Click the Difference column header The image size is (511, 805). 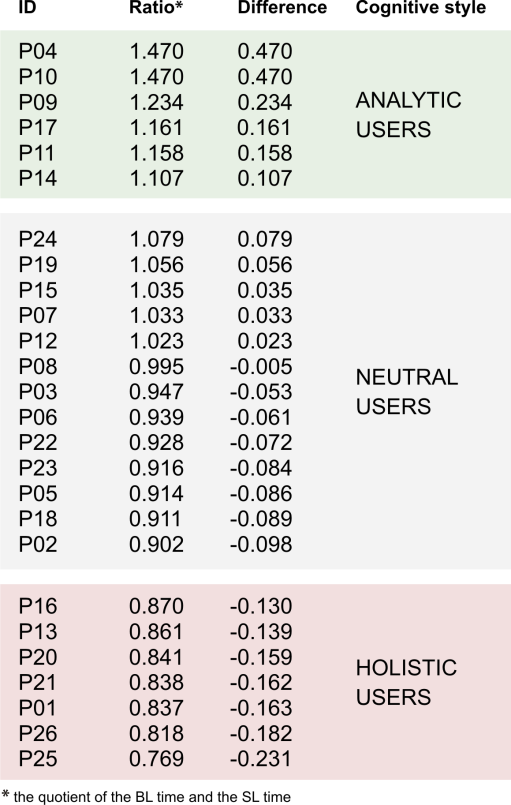pos(282,8)
